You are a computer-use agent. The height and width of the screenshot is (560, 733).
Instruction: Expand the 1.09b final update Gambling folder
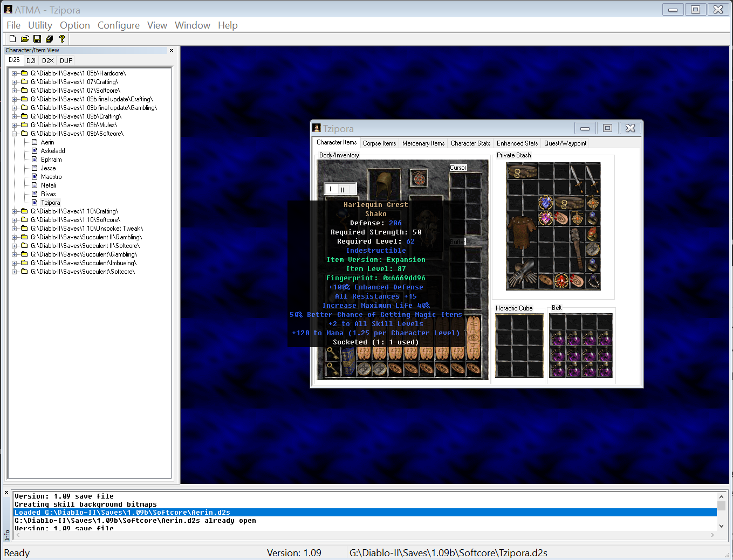coord(15,108)
